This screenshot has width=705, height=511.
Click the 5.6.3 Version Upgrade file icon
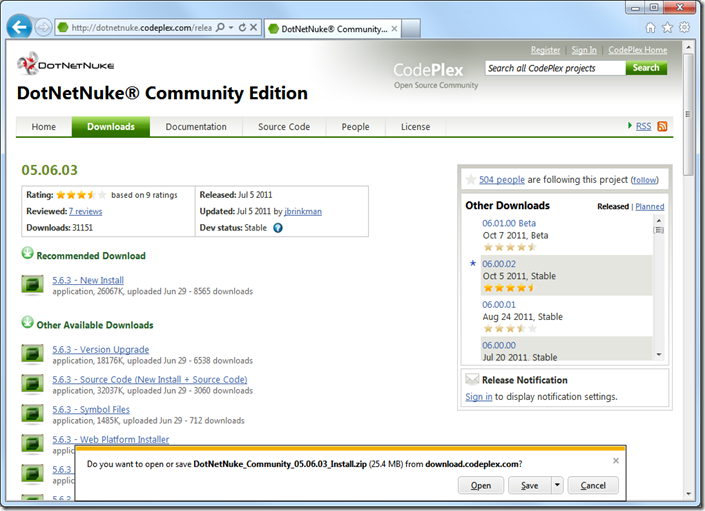[32, 354]
